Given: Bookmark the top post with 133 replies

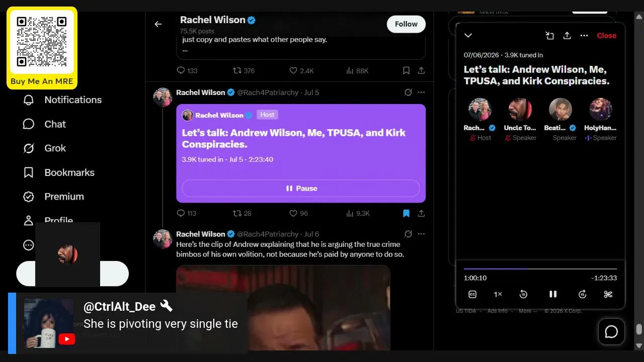Looking at the screenshot, I should 406,71.
